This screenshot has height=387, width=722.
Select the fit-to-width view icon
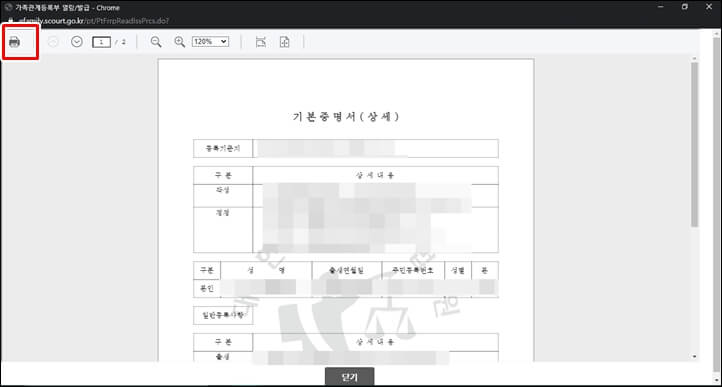(x=261, y=42)
